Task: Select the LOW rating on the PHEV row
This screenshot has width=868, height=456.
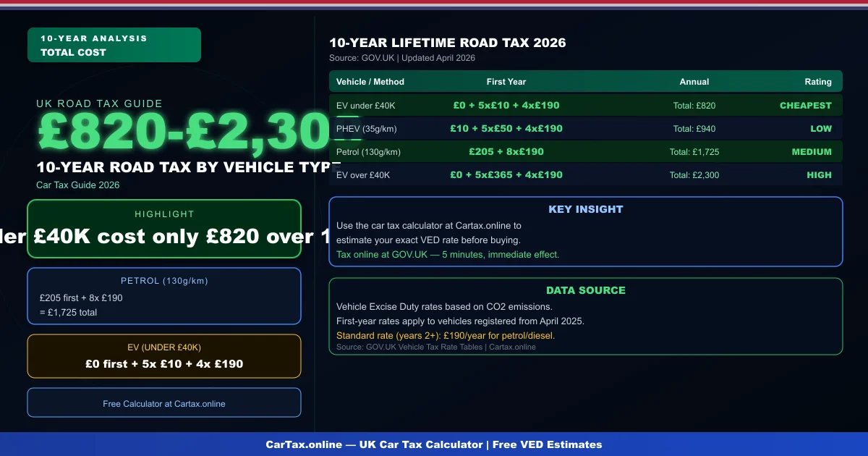Action: (821, 128)
